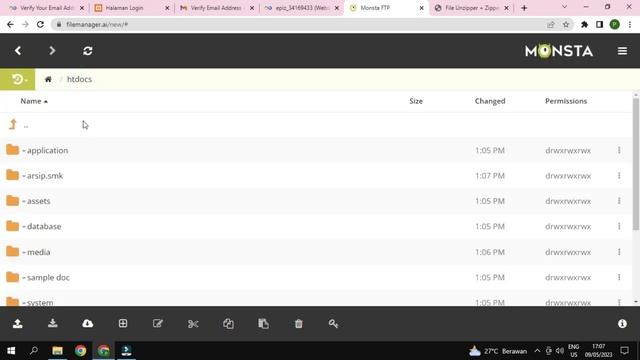Open File Explorer from taskbar
Screen dimensions: 640x360
pyautogui.click(x=57, y=351)
